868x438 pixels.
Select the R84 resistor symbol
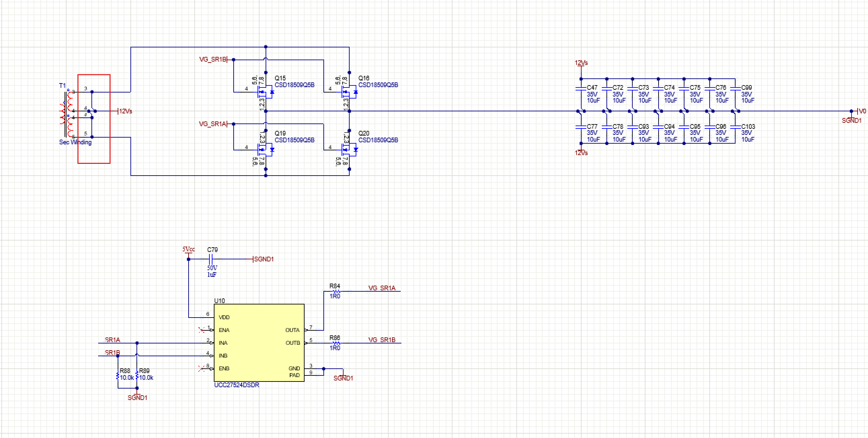tap(336, 291)
